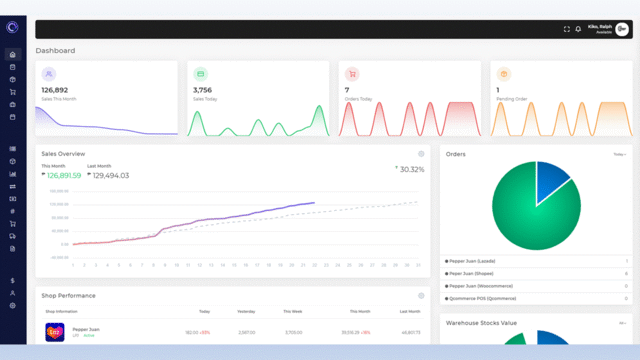Click the Yesterday column header
640x360 pixels.
[246, 311]
